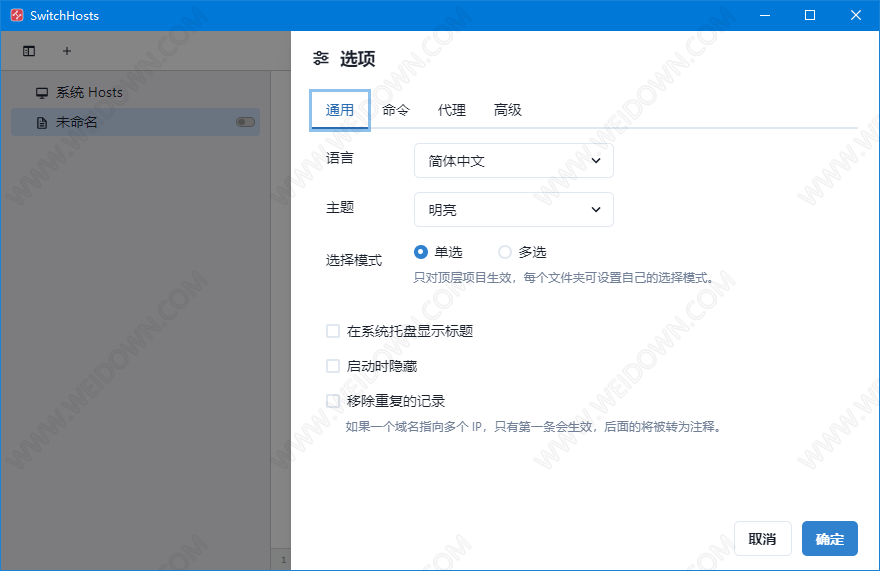
Task: Maximize the SwitchHosts window
Action: pos(810,15)
